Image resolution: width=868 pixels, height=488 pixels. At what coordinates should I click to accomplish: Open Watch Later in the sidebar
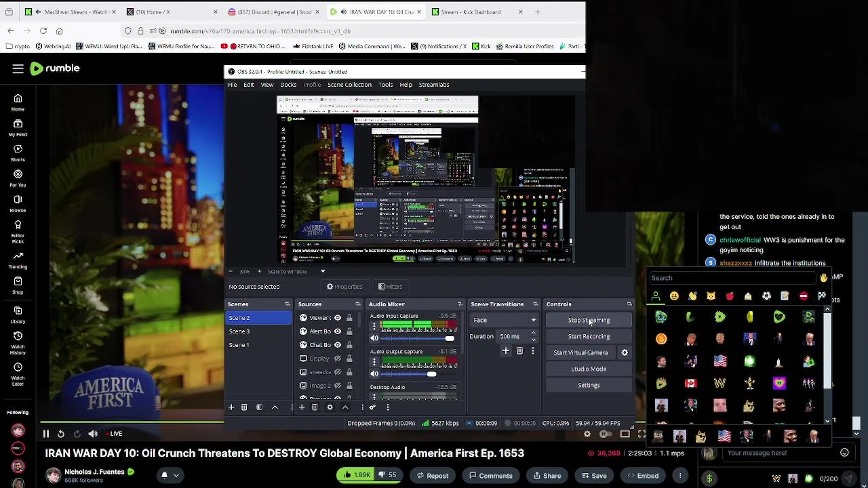point(18,373)
